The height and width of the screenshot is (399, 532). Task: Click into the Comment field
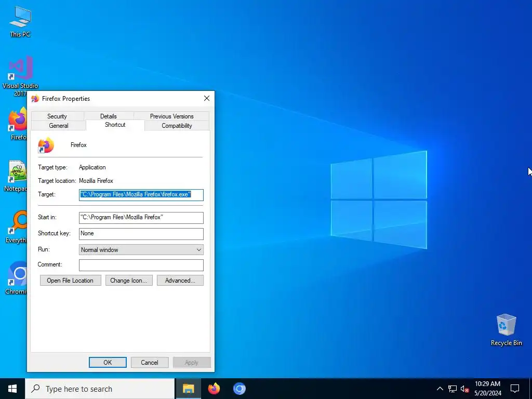pyautogui.click(x=141, y=265)
